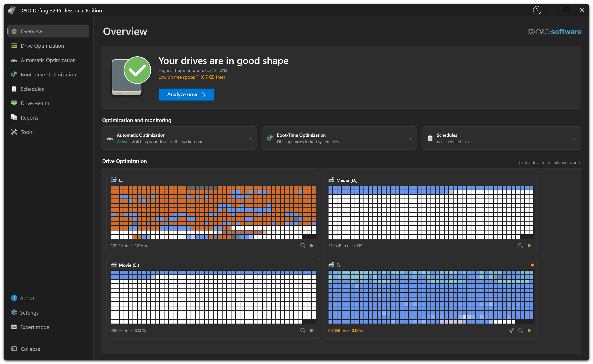The height and width of the screenshot is (364, 593).
Task: Analyze Media (D:) with magnifier icon
Action: [520, 246]
